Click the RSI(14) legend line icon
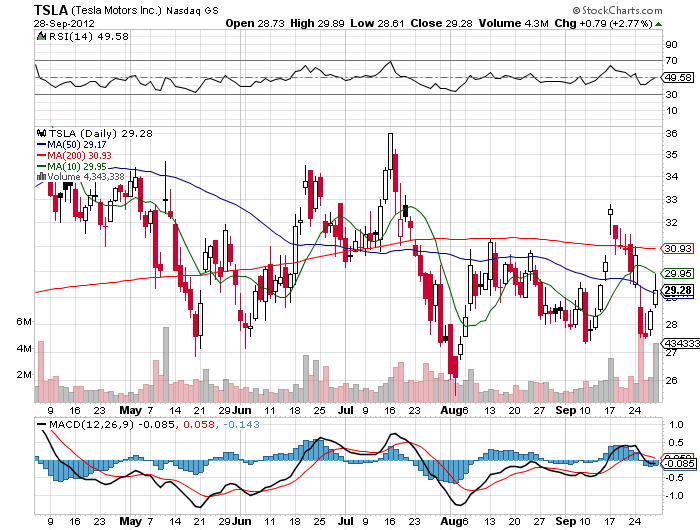 40,36
